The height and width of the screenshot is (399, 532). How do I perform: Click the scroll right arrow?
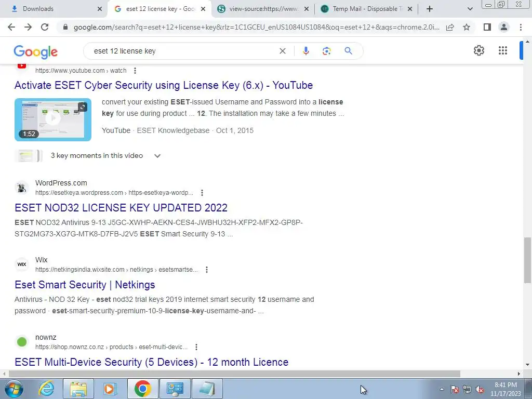pos(519,374)
